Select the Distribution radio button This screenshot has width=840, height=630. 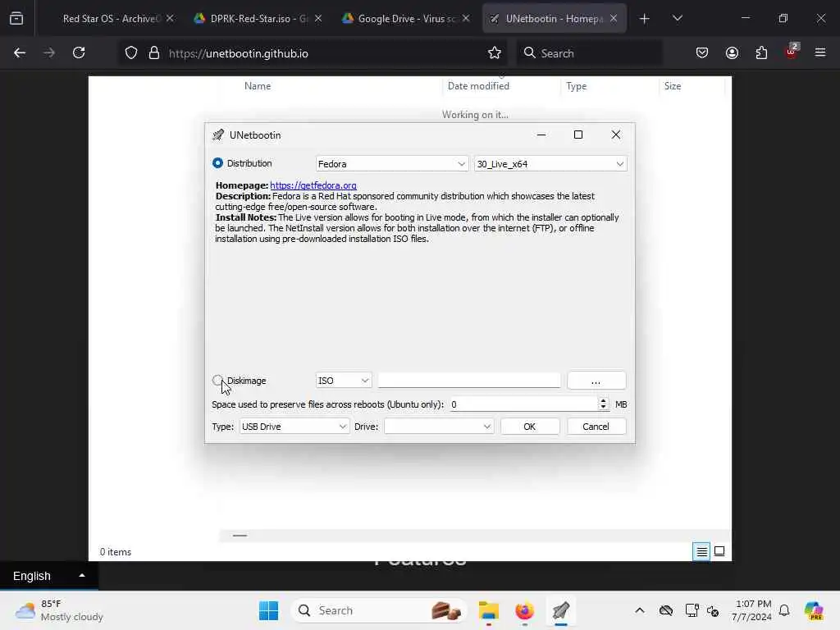coord(217,163)
